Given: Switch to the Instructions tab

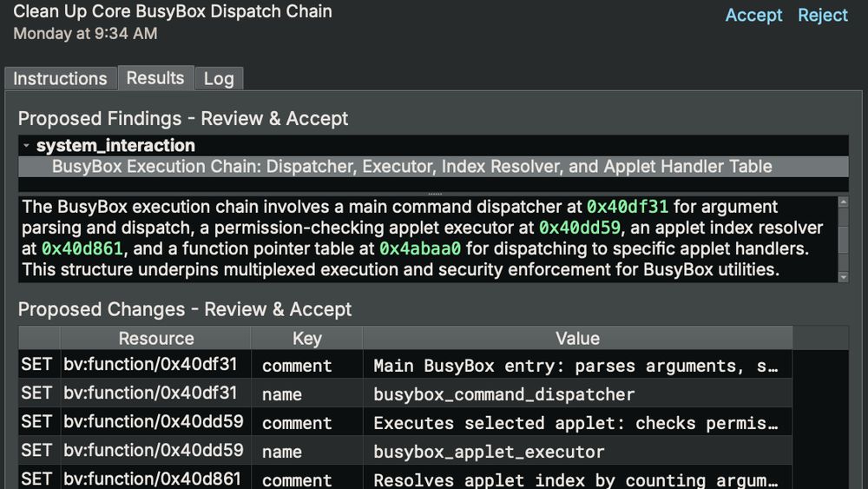Looking at the screenshot, I should tap(61, 79).
